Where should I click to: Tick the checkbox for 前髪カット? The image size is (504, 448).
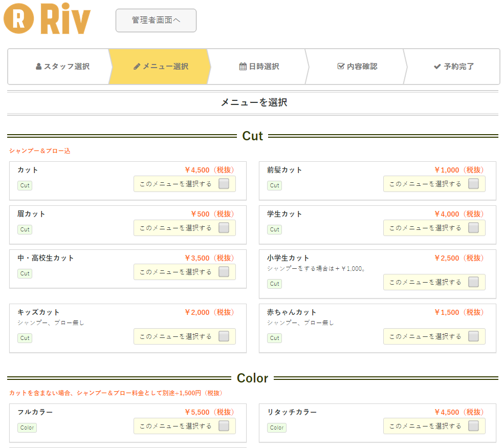pyautogui.click(x=473, y=184)
